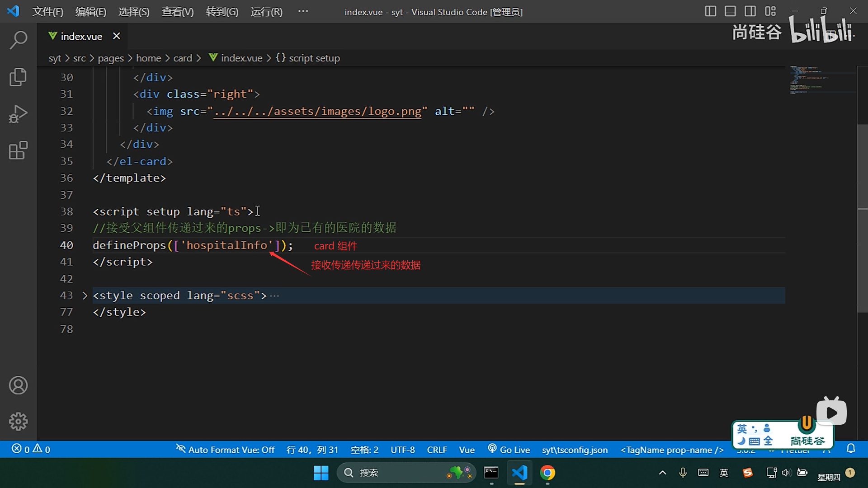The width and height of the screenshot is (868, 488).
Task: Toggle the primary side bar layout button
Action: pos(710,11)
